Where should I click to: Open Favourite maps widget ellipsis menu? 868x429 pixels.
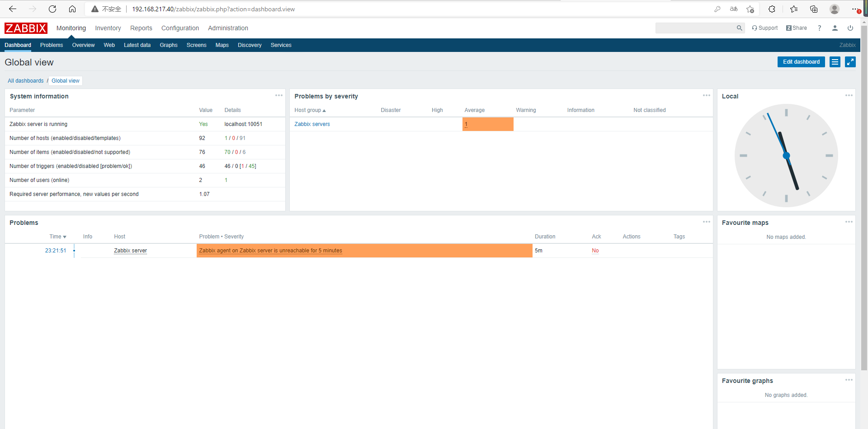pyautogui.click(x=849, y=222)
